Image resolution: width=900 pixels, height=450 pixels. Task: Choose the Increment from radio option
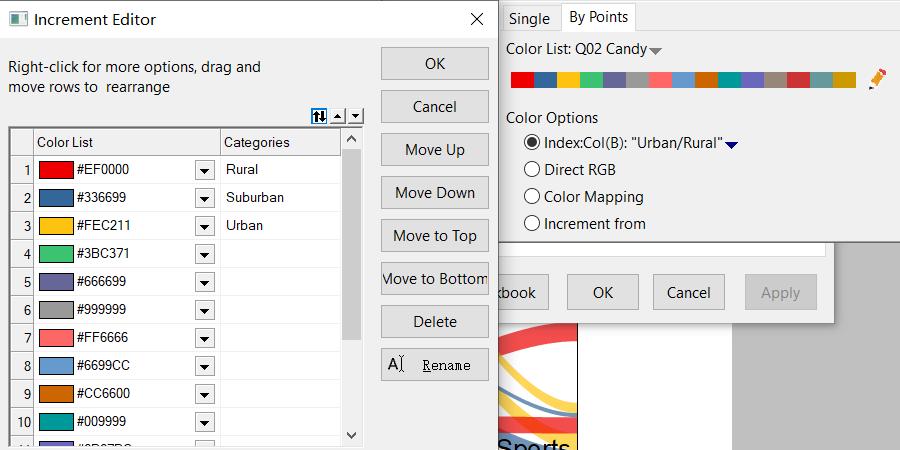click(x=532, y=224)
